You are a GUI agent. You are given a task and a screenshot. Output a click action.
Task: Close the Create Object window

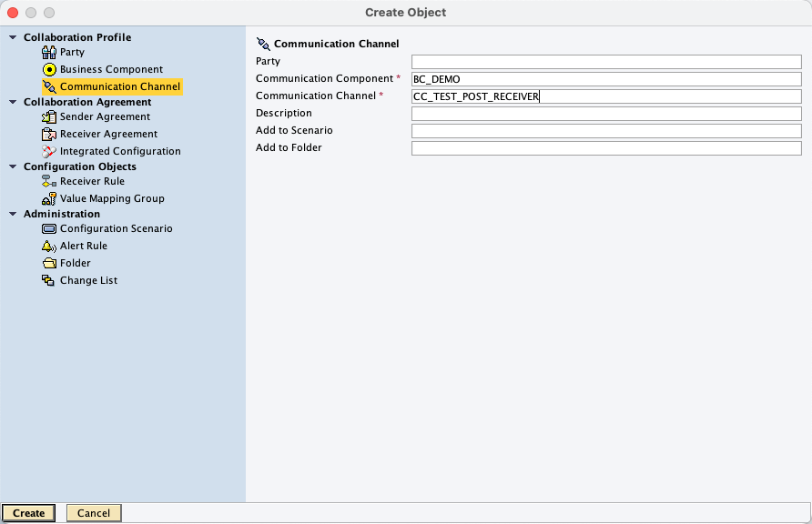click(13, 13)
